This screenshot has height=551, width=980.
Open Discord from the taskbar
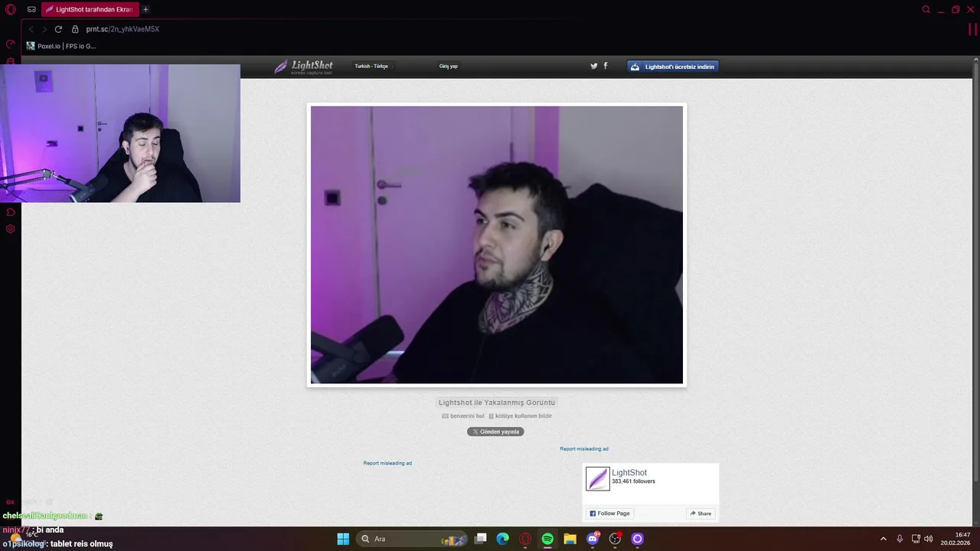pos(593,539)
